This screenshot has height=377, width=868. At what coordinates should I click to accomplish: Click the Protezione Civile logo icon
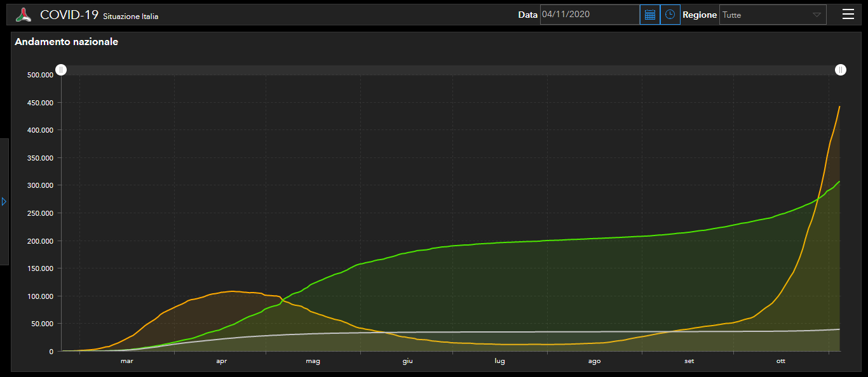tap(24, 15)
